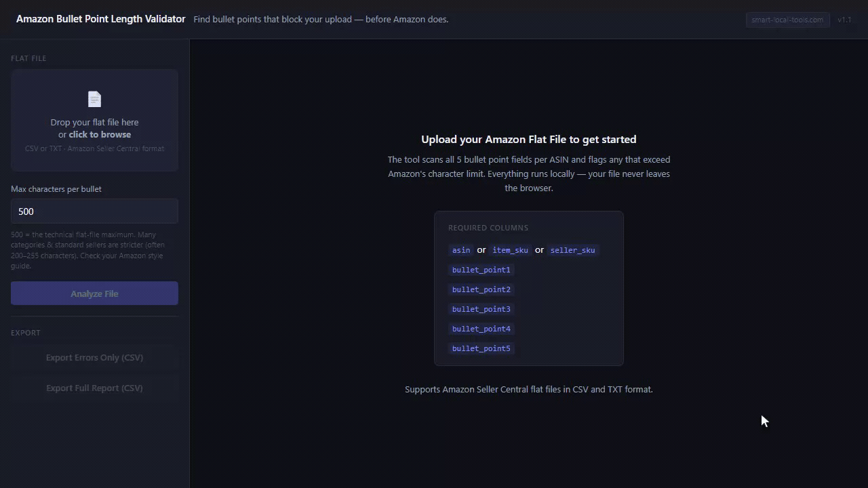Viewport: 868px width, 488px height.
Task: Click the 'CSV or TXT' format hint text
Action: coord(94,148)
